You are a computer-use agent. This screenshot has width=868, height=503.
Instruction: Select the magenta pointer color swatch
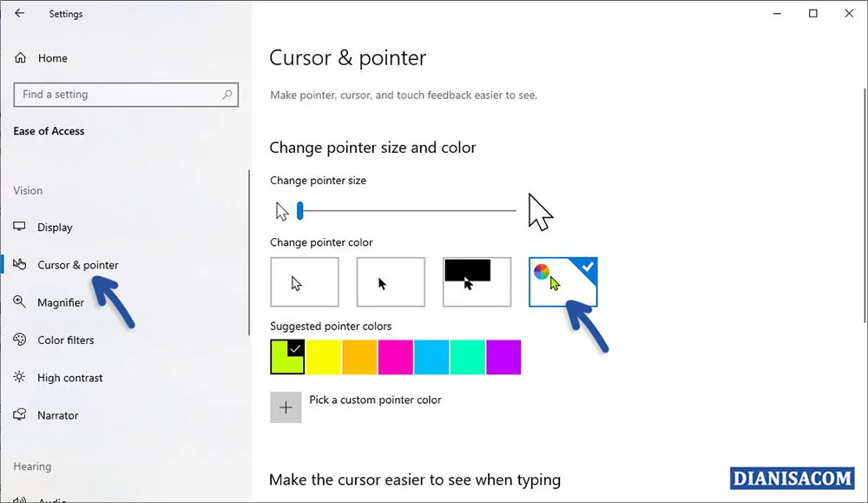pos(396,357)
